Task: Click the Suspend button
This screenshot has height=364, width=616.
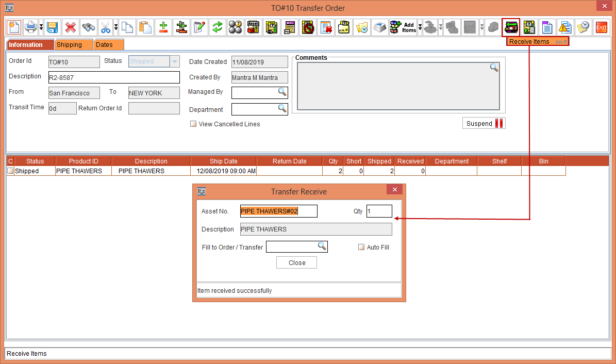Action: pos(484,123)
